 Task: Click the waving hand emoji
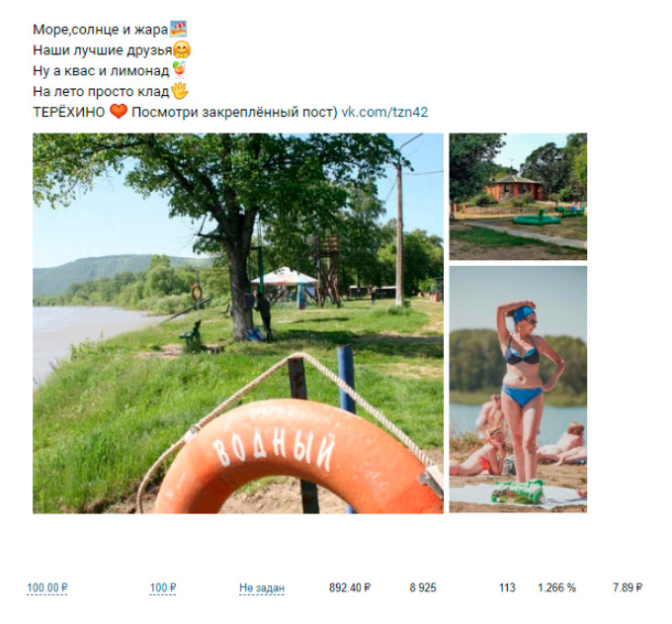tap(179, 91)
